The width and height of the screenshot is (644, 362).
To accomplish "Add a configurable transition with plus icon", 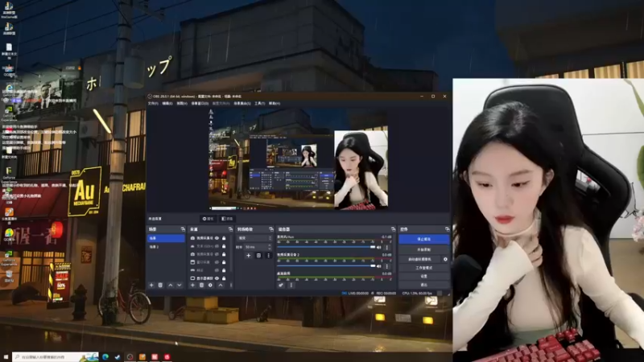I will tap(248, 255).
